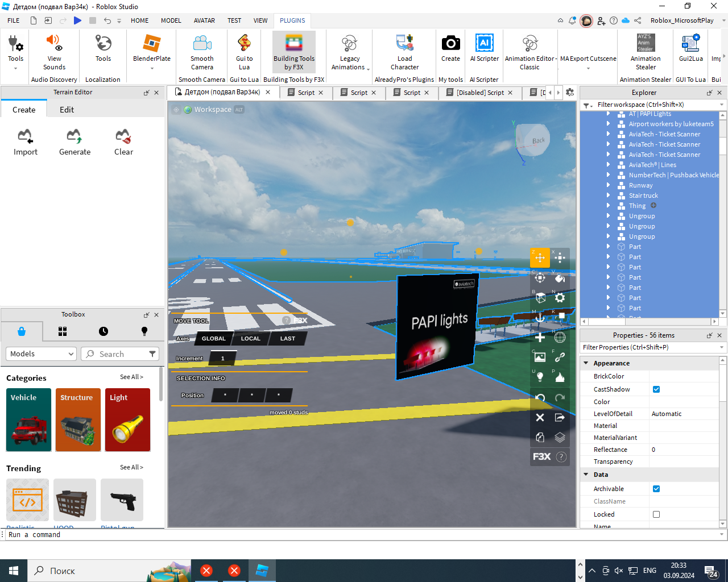
Task: Expand the Stair truck tree item
Action: click(608, 196)
